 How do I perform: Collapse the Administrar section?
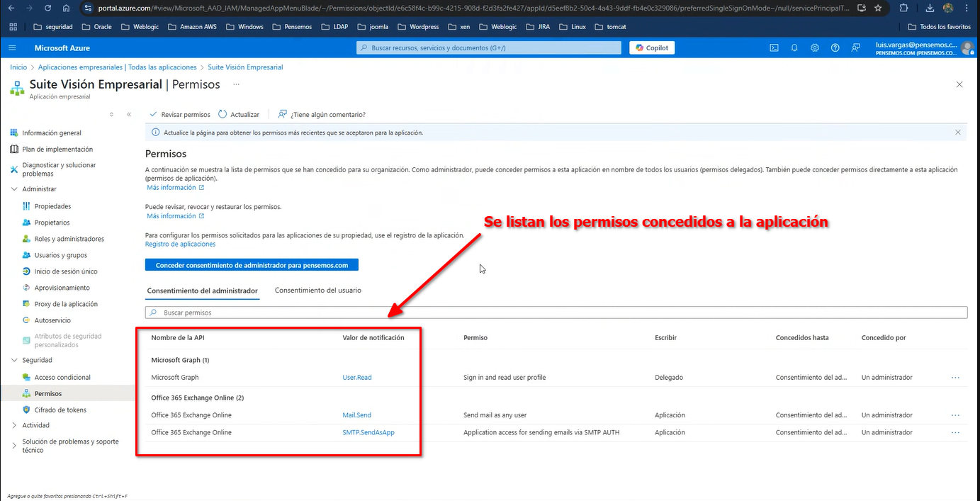[x=15, y=189]
